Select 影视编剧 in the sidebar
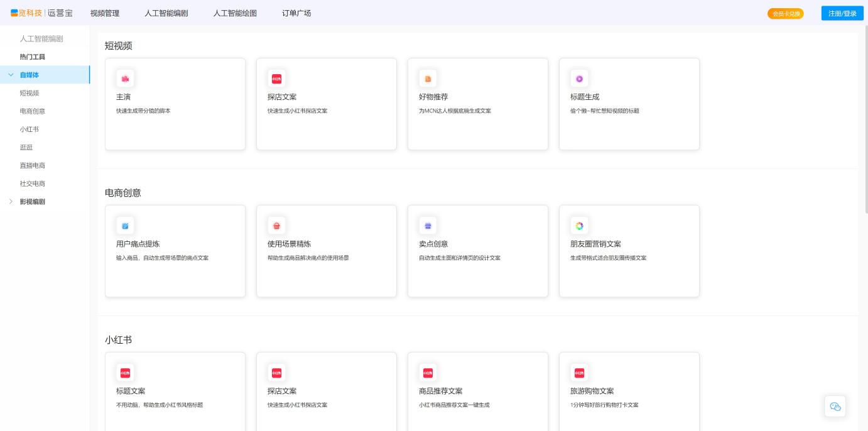Viewport: 868px width, 431px height. point(33,202)
